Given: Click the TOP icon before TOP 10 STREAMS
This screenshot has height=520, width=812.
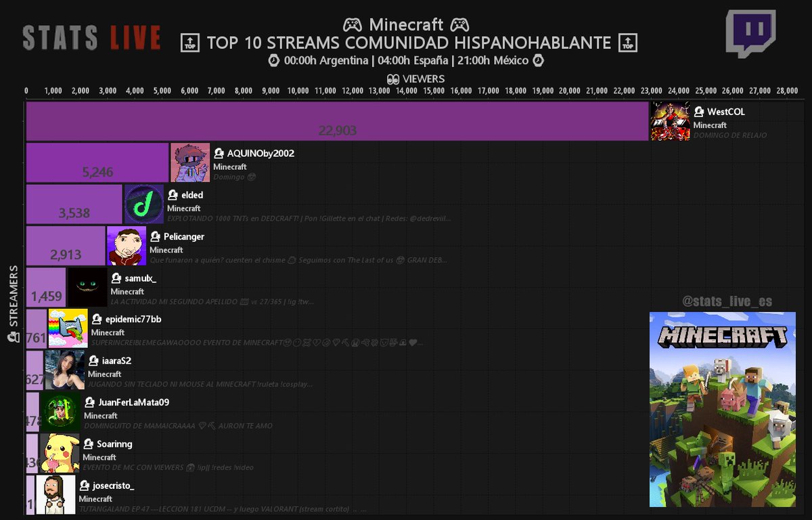Looking at the screenshot, I should (189, 43).
